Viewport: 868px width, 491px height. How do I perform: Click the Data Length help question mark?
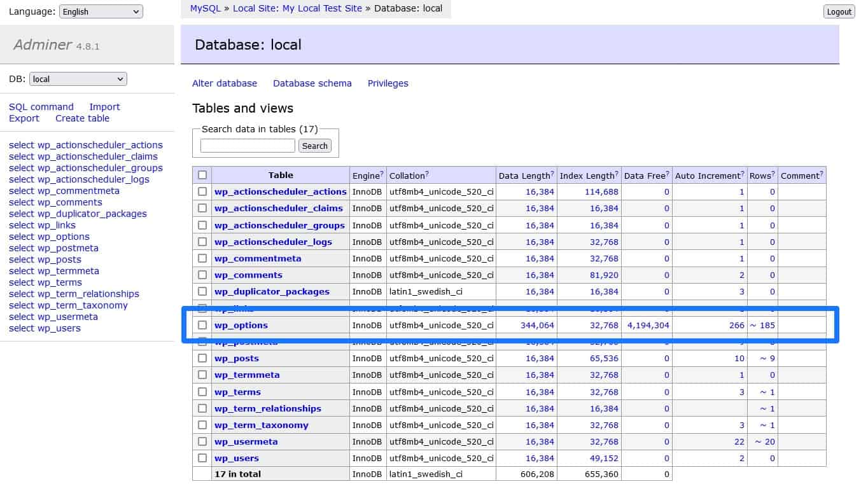[x=552, y=173]
